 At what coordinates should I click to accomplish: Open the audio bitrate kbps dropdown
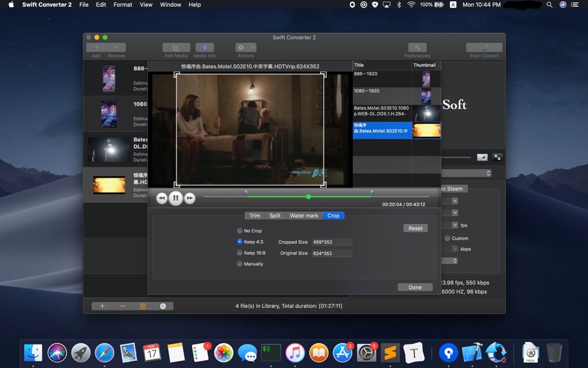[x=455, y=248]
